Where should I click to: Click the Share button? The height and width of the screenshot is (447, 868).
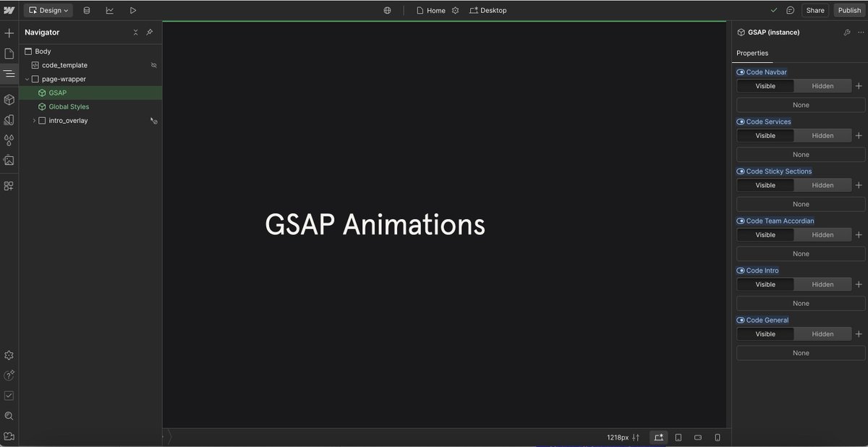coord(815,10)
